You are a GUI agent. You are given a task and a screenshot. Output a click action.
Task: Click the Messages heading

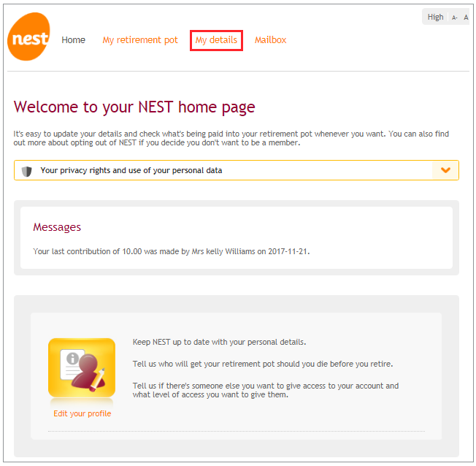pos(57,227)
